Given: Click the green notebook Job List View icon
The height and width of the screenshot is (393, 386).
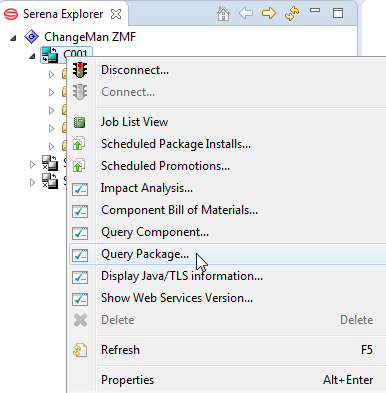Looking at the screenshot, I should pos(80,122).
